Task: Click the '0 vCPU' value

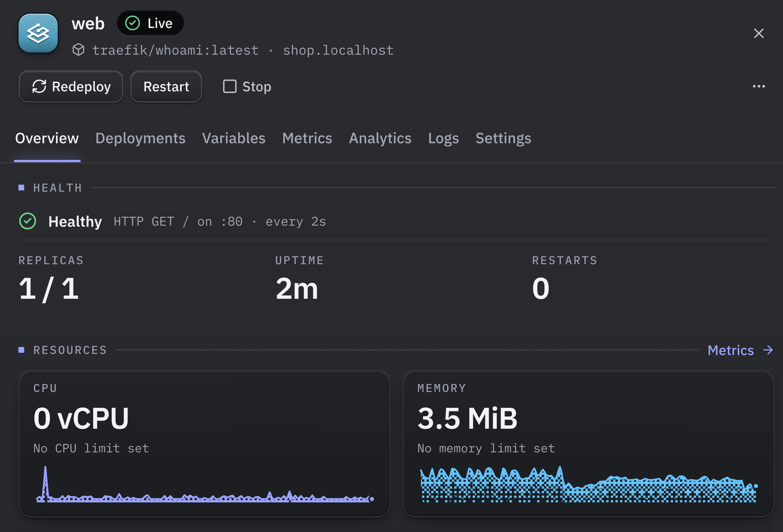Action: (x=81, y=418)
